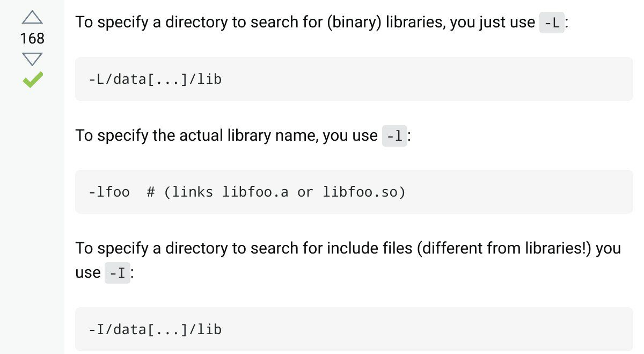Click the vote count 168

(32, 39)
